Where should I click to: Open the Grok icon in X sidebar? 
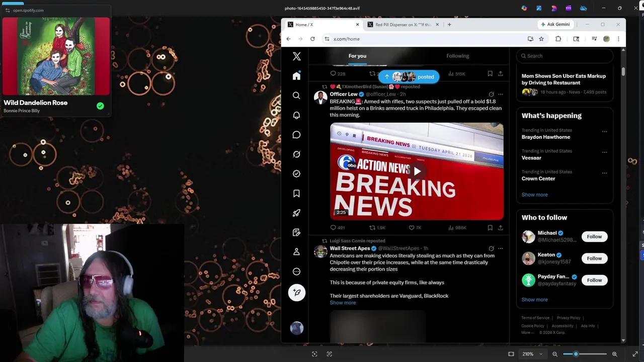click(x=296, y=154)
